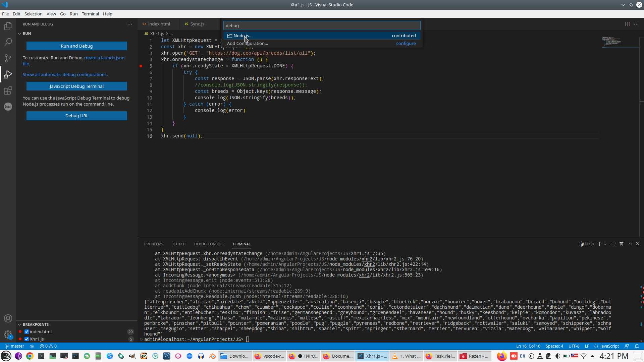Open the create a launch.json file link
This screenshot has width=644, height=362.
click(x=104, y=58)
